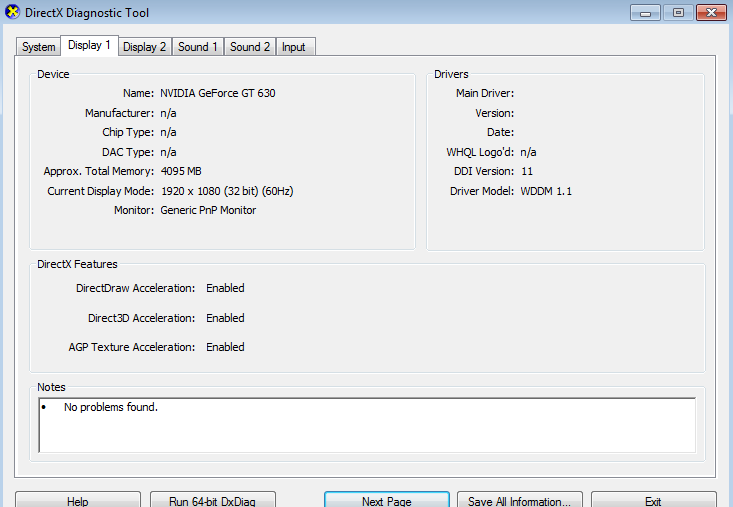The image size is (733, 507).
Task: Click the 'Drivers' group heading
Action: tap(451, 74)
